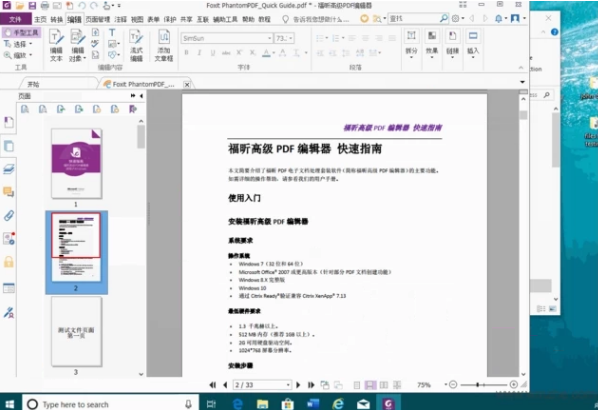The image size is (598, 410).
Task: Open the Bookmarks panel in left sidebar
Action: click(x=8, y=122)
